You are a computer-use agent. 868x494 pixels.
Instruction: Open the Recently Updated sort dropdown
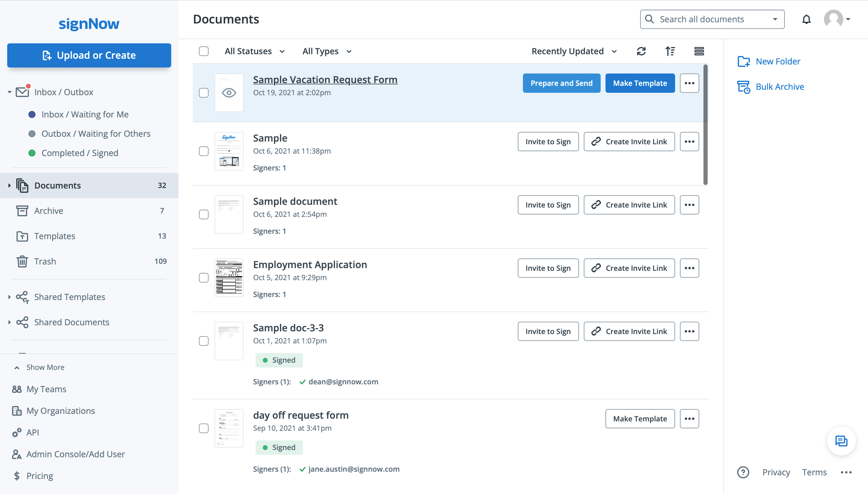pyautogui.click(x=574, y=51)
